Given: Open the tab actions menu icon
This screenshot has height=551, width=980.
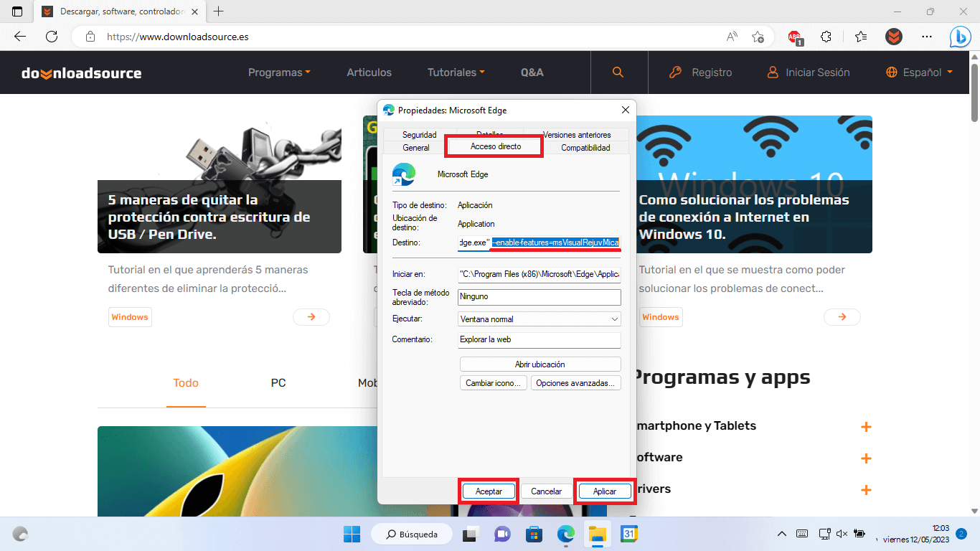Looking at the screenshot, I should pyautogui.click(x=17, y=11).
